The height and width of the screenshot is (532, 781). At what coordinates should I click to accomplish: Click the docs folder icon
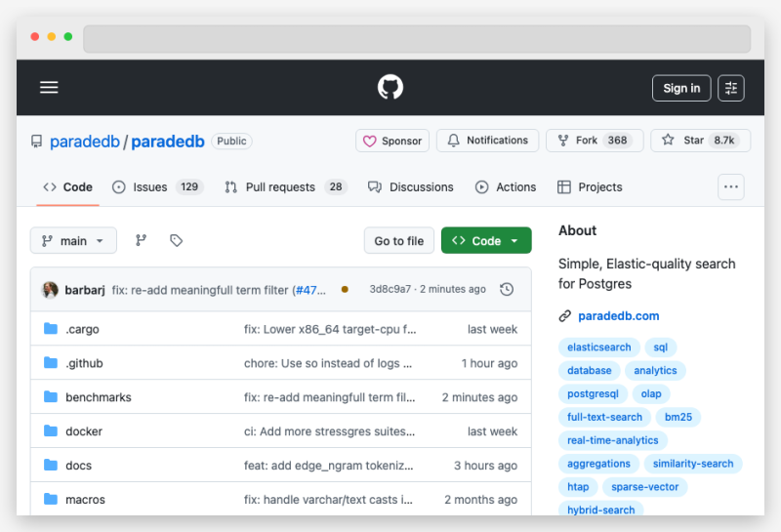[x=51, y=465]
